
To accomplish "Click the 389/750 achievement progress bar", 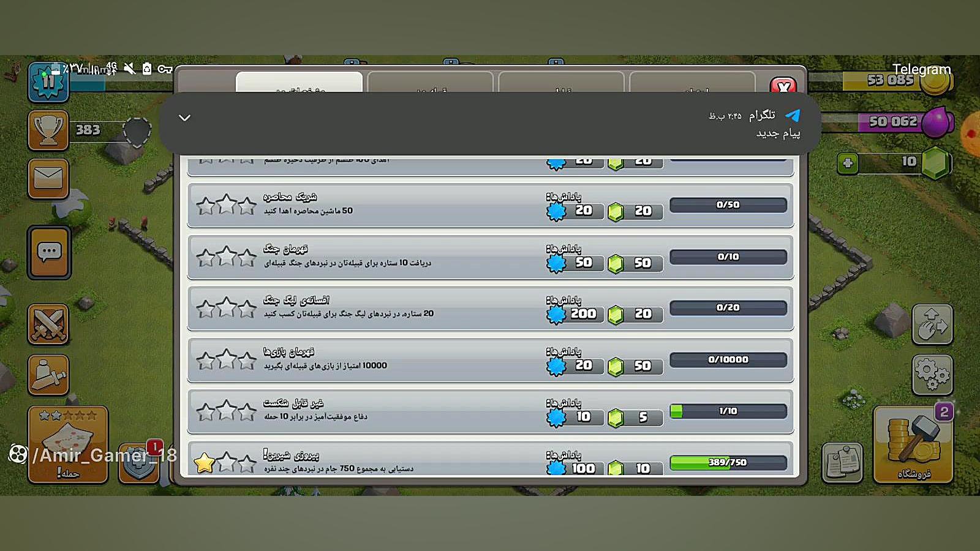I will pos(728,463).
